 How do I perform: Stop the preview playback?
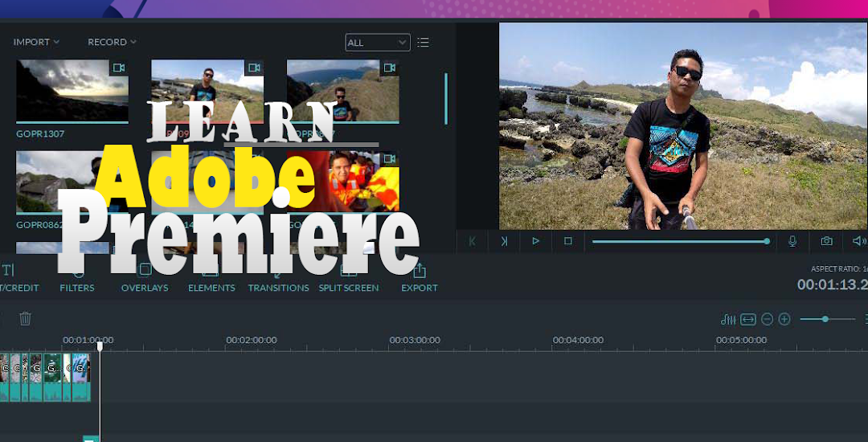point(567,241)
